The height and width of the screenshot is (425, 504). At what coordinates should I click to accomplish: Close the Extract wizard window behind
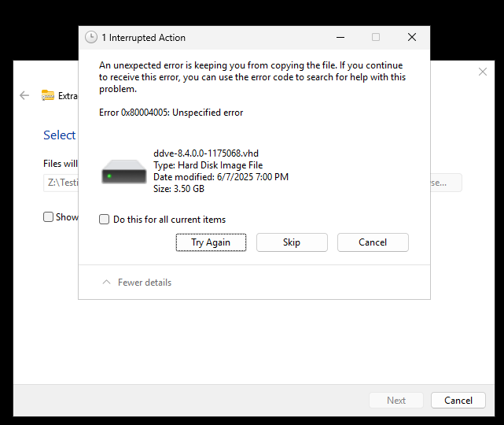482,72
